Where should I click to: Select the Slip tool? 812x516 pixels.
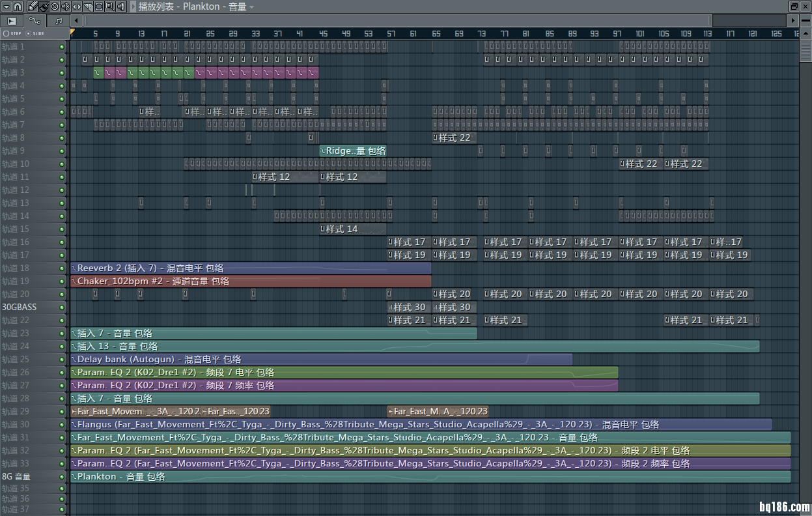pyautogui.click(x=76, y=7)
